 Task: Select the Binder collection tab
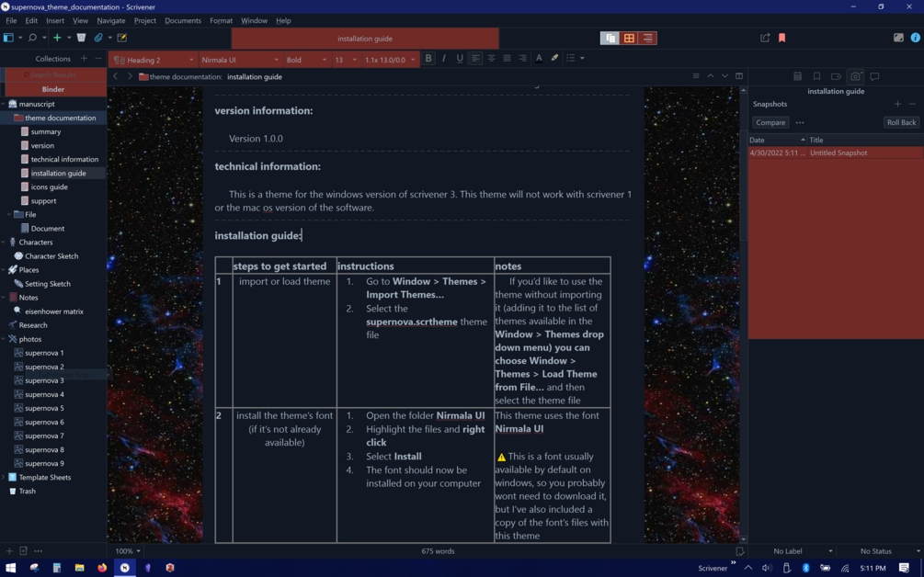[x=53, y=89]
